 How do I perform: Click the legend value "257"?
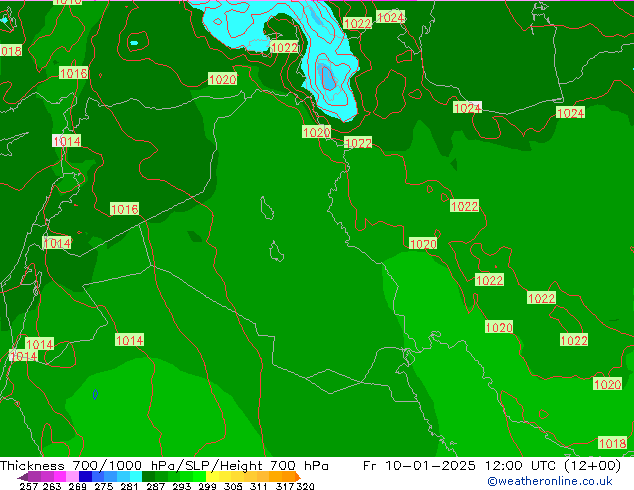(x=29, y=486)
